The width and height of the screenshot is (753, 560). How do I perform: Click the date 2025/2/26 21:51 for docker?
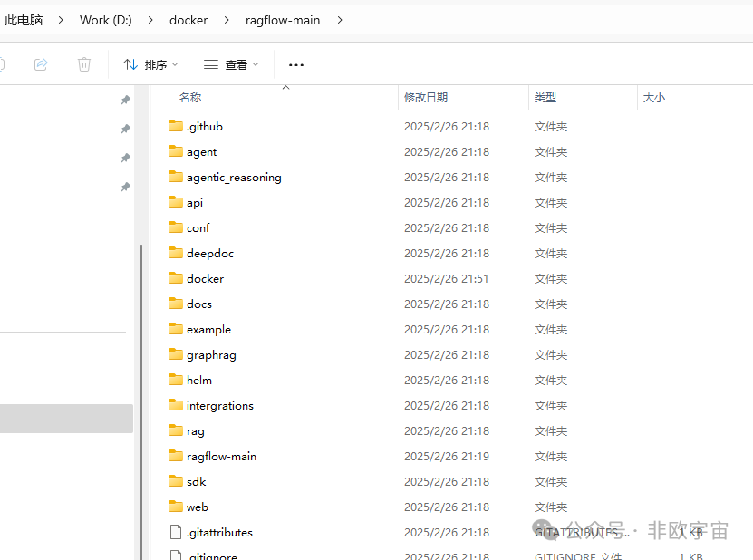tap(446, 278)
